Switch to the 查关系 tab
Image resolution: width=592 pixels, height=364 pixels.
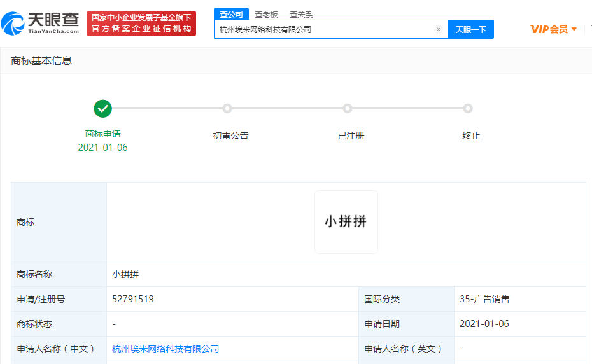(301, 14)
